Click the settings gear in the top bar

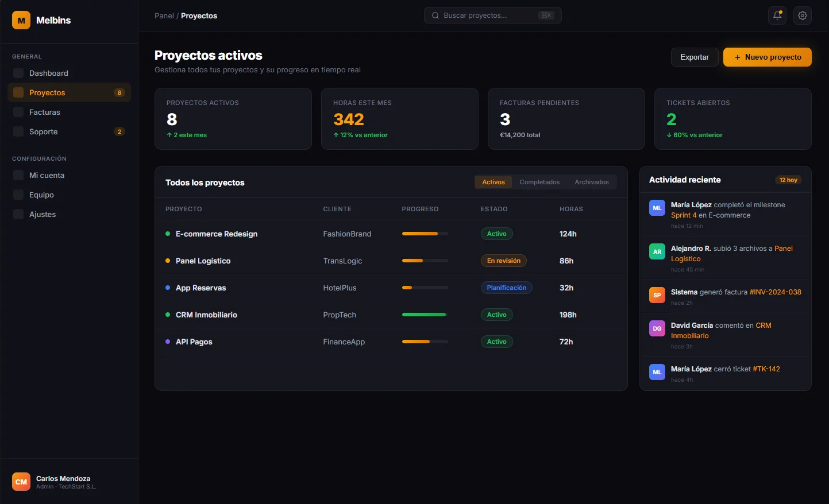pos(802,15)
